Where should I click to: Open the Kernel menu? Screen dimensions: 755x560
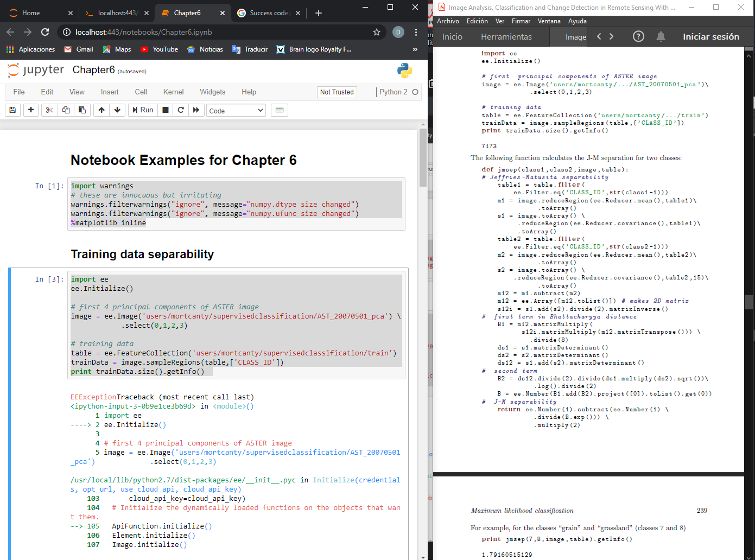(x=173, y=92)
